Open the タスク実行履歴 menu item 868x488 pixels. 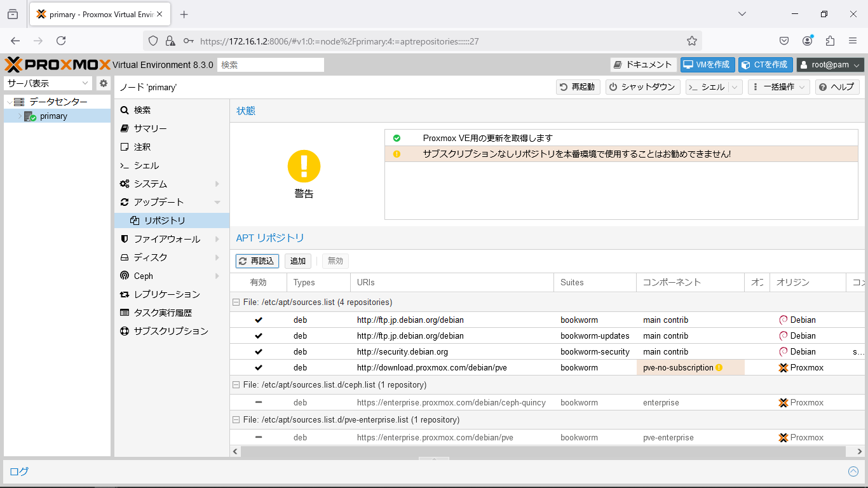pyautogui.click(x=172, y=313)
